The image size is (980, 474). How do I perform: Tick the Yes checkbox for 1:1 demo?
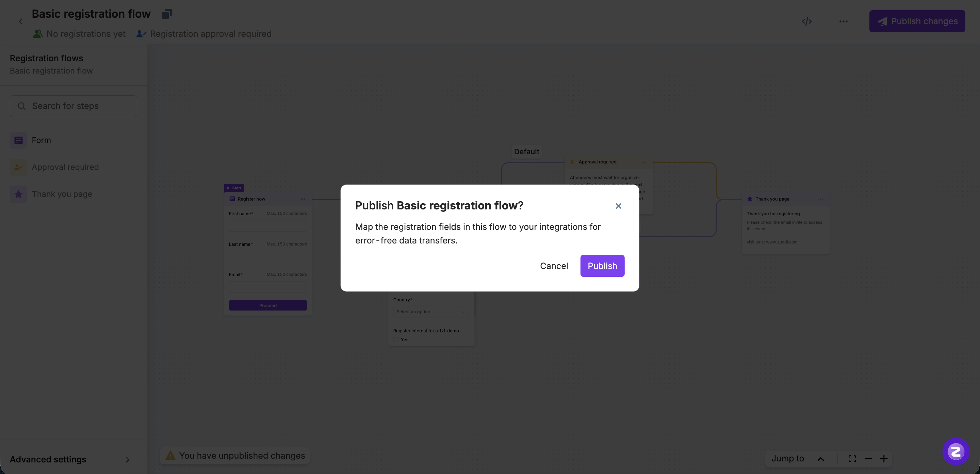coord(396,339)
